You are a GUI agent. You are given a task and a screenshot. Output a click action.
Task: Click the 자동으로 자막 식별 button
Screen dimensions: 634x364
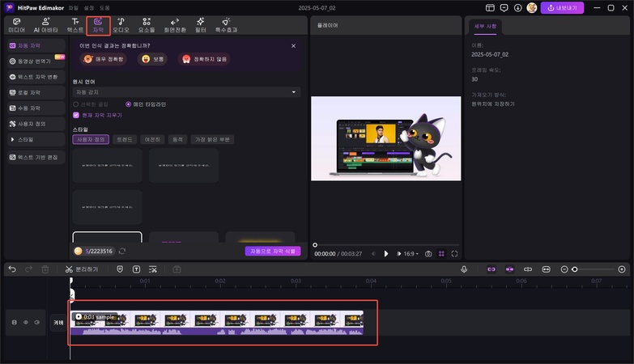[x=273, y=252]
